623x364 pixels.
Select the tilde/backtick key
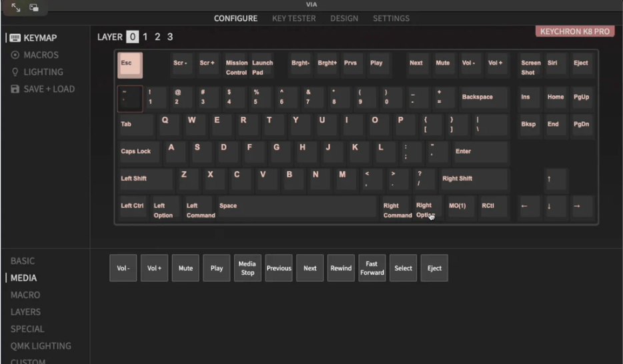[x=130, y=99]
